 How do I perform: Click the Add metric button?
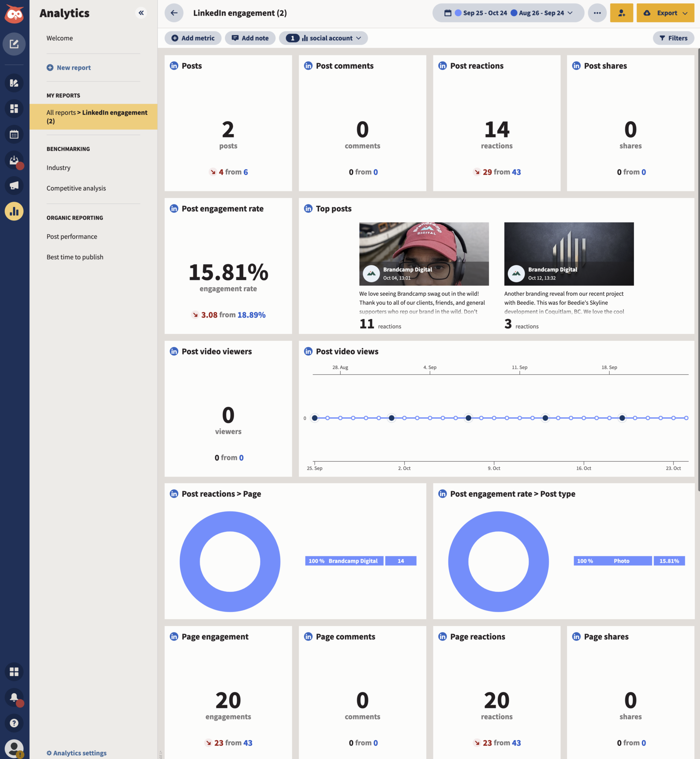[193, 38]
